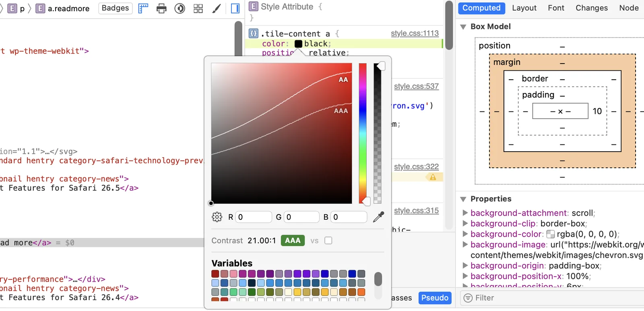The image size is (644, 311).
Task: Toggle the details sidebar panel icon
Action: [235, 8]
